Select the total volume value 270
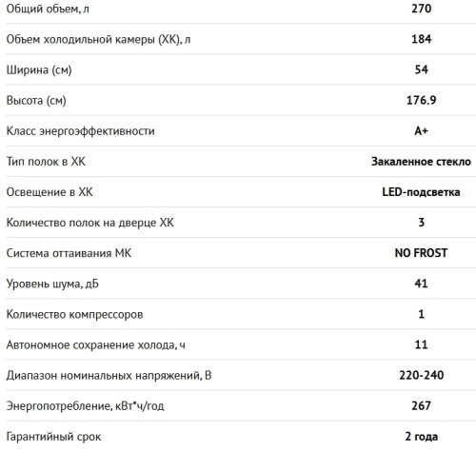 coord(421,9)
